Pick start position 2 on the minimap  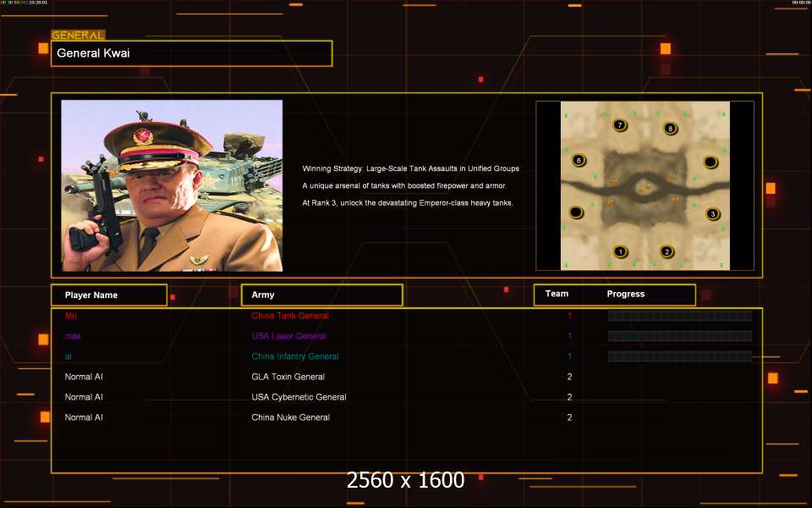tap(667, 252)
